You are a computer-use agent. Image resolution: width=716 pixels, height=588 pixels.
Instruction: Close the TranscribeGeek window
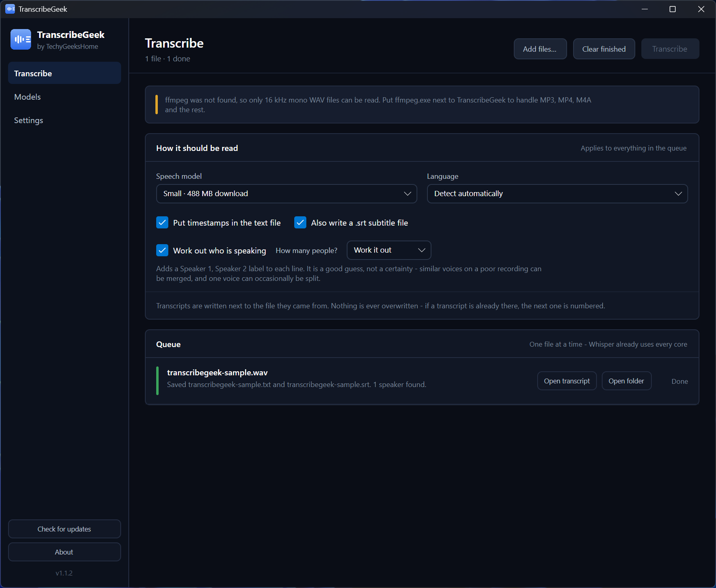pos(701,9)
